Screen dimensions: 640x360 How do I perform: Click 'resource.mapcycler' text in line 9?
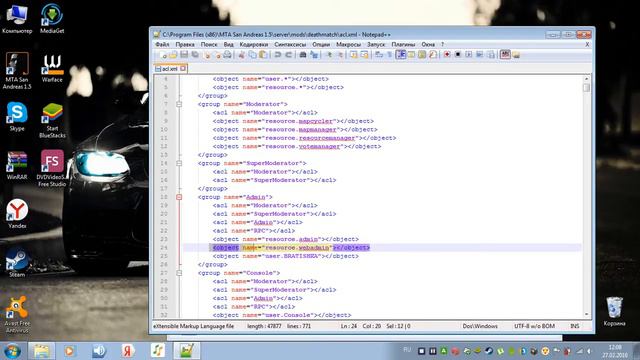[x=300, y=121]
